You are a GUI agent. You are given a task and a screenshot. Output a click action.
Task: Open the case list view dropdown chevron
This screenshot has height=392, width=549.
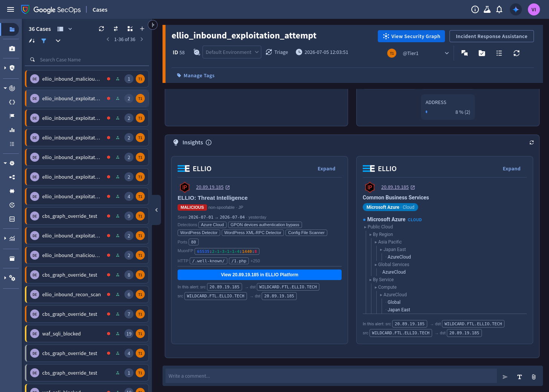(70, 29)
